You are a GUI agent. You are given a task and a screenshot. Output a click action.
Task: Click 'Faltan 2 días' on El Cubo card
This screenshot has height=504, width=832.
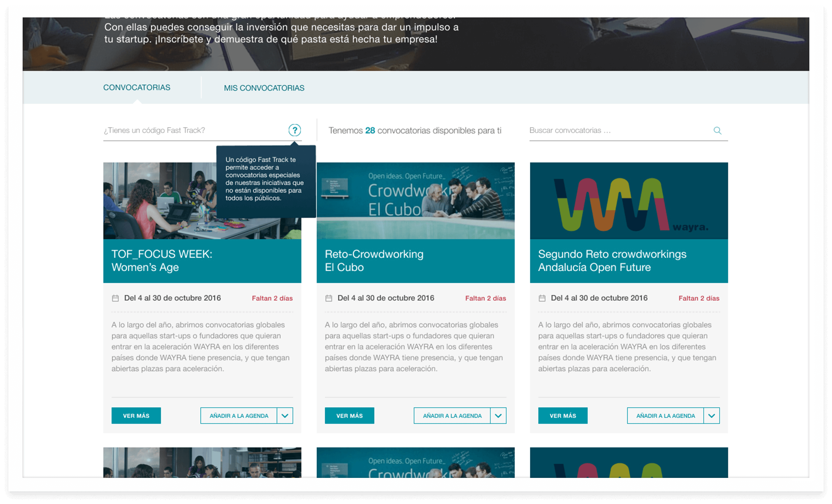click(x=485, y=298)
